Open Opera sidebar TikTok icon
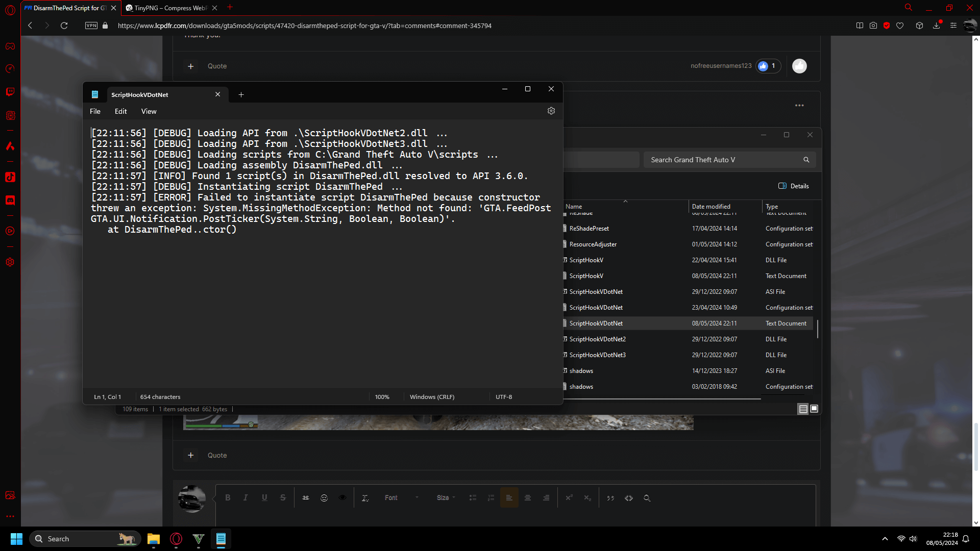This screenshot has width=980, height=551. [x=10, y=177]
